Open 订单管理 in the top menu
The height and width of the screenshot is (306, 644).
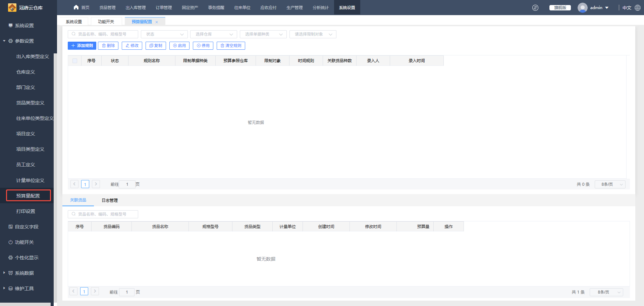[164, 7]
